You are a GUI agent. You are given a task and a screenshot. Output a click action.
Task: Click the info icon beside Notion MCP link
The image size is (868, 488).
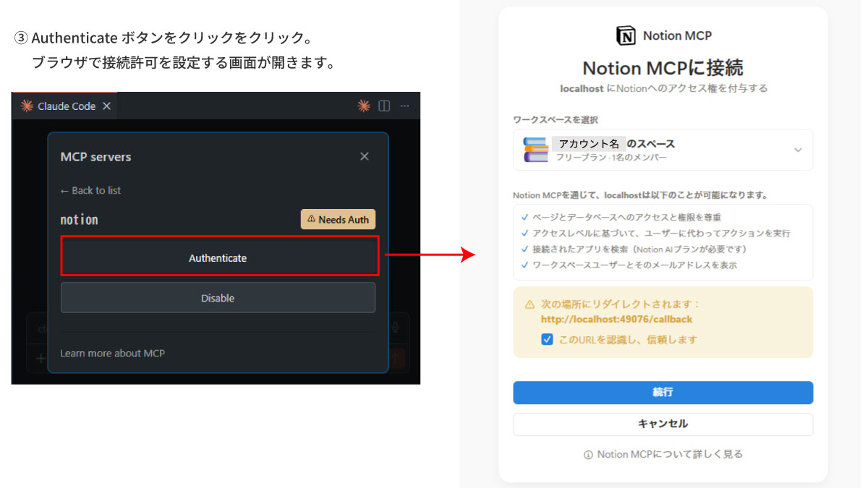588,455
